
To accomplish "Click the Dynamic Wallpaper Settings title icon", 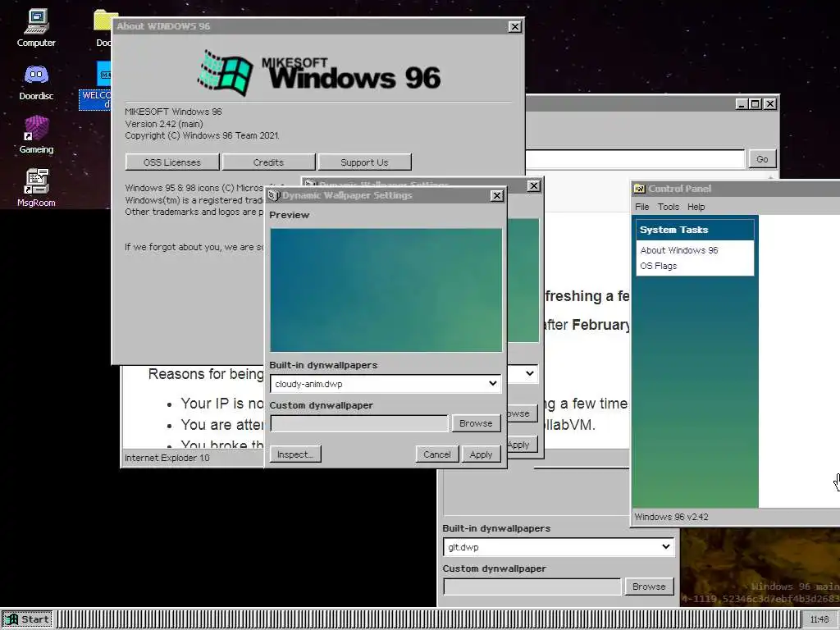I will tap(274, 195).
